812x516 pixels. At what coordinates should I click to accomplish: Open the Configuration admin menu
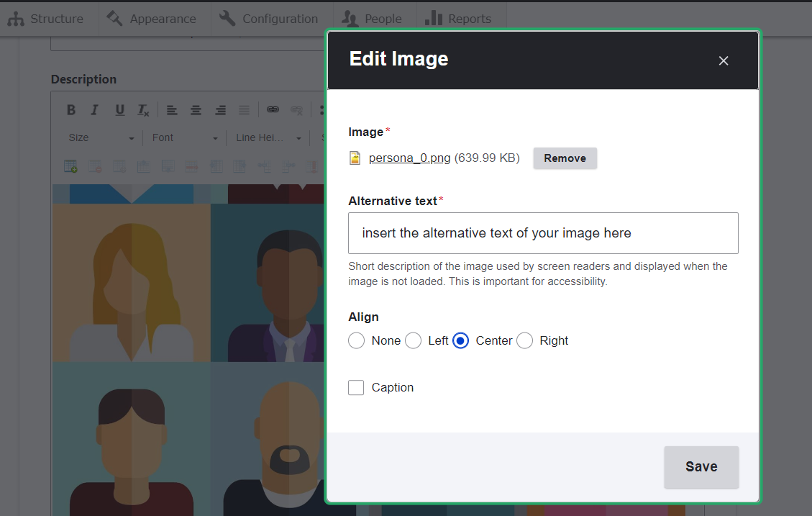click(268, 19)
